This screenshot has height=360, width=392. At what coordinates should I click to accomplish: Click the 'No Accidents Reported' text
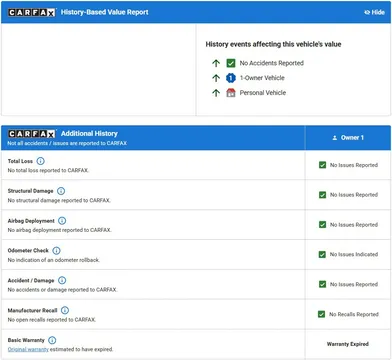(x=272, y=63)
